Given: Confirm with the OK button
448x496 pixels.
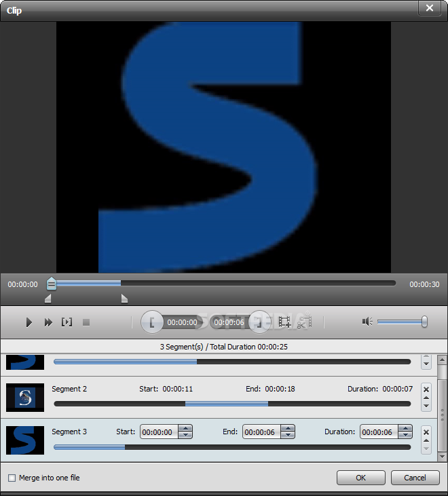Looking at the screenshot, I should pos(361,478).
